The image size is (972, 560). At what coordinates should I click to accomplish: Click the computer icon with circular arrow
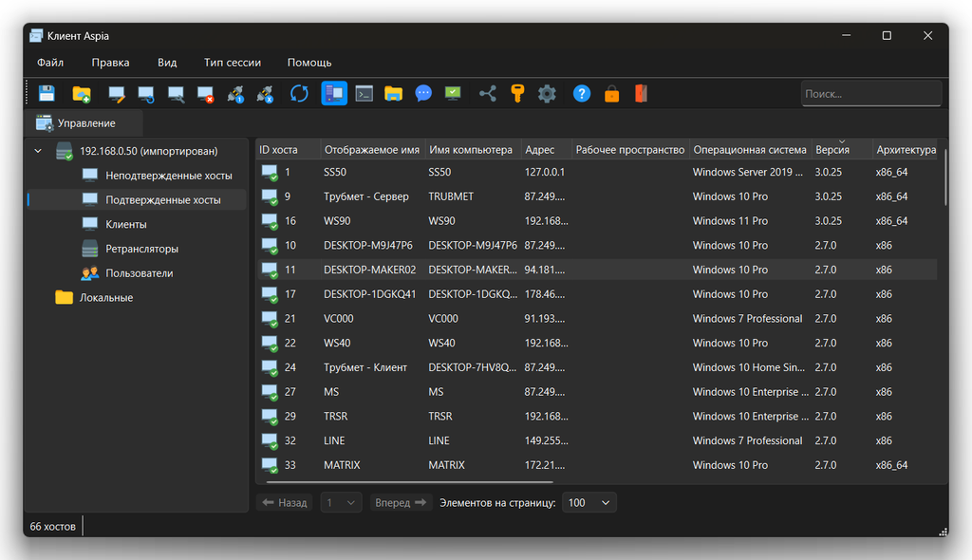pyautogui.click(x=146, y=94)
